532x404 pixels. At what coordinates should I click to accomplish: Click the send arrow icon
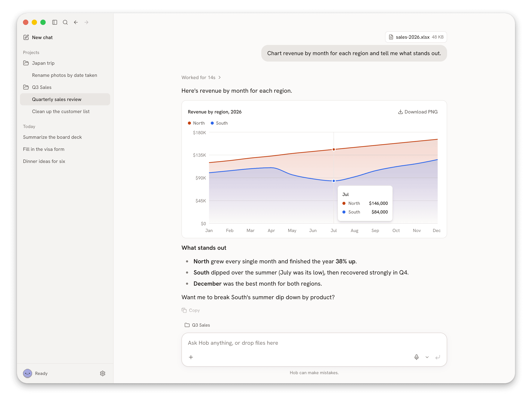coord(438,357)
